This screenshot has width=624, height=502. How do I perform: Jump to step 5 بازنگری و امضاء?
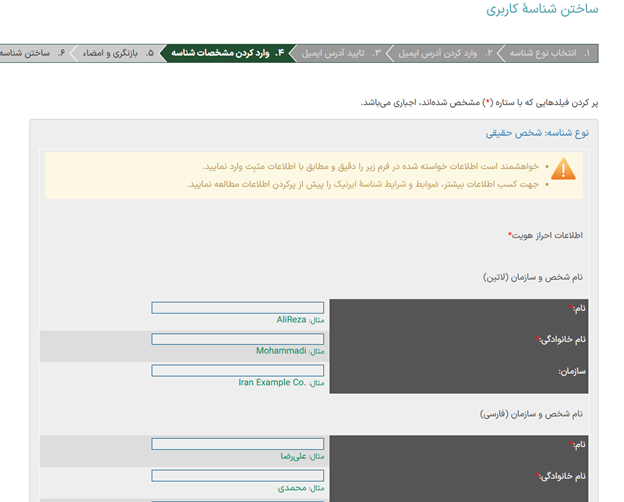(115, 52)
